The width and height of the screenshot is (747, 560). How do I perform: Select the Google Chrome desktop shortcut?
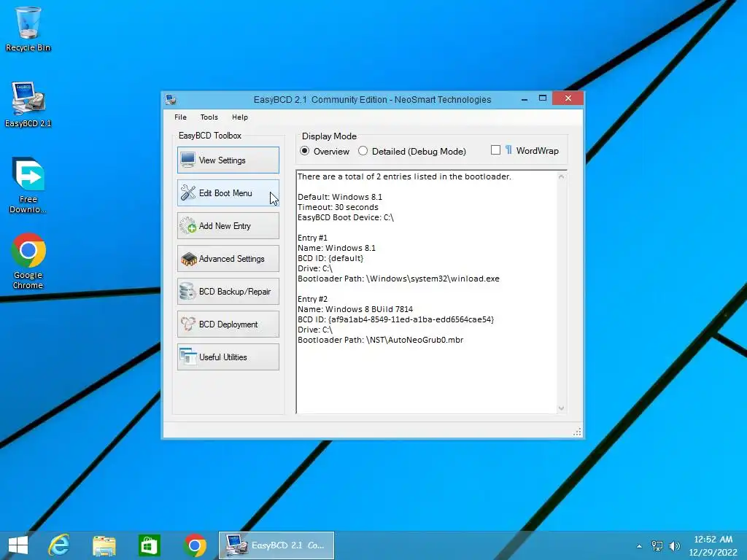click(28, 261)
